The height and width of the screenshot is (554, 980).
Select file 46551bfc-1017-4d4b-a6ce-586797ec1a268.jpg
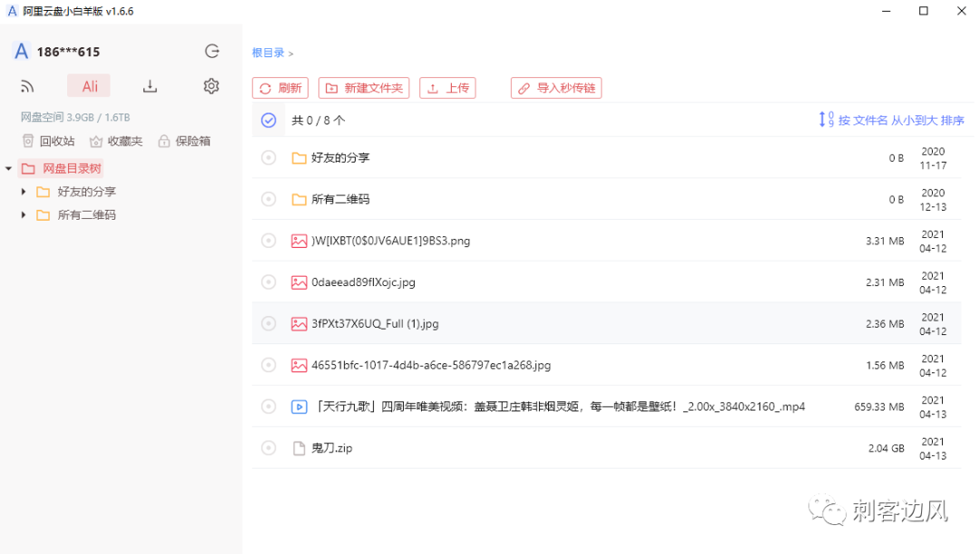tap(431, 365)
